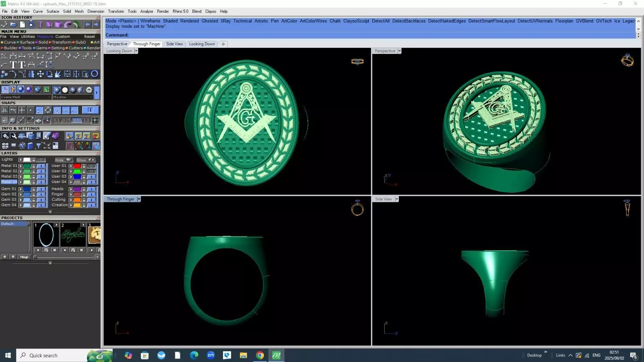This screenshot has height=362, width=644.
Task: Click the filter funnel icon
Action: [x=38, y=146]
